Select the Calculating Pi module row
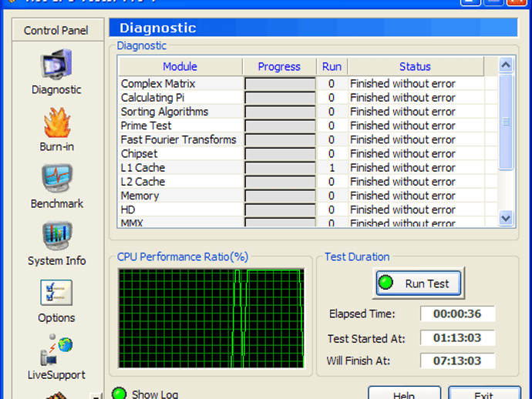The width and height of the screenshot is (532, 399). [x=308, y=98]
